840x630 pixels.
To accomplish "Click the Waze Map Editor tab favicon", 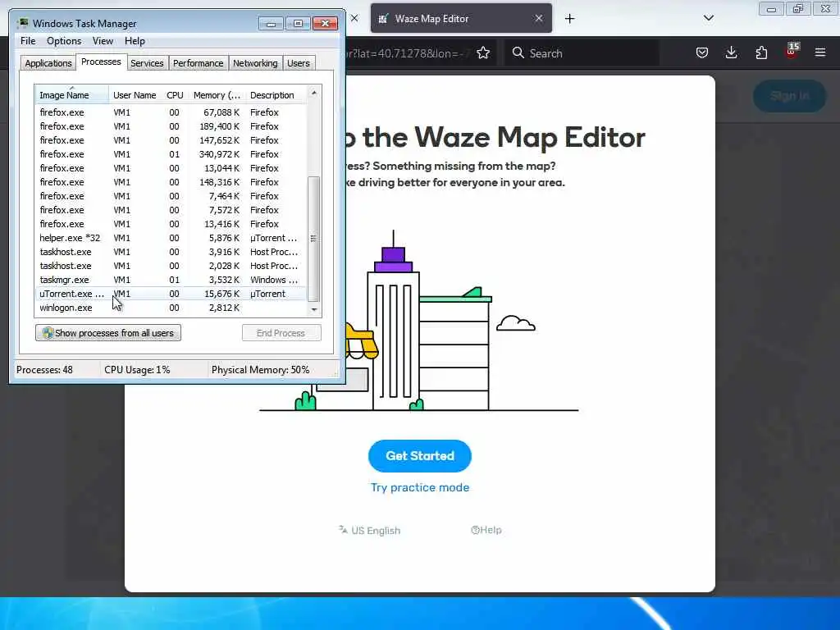I will click(x=383, y=19).
